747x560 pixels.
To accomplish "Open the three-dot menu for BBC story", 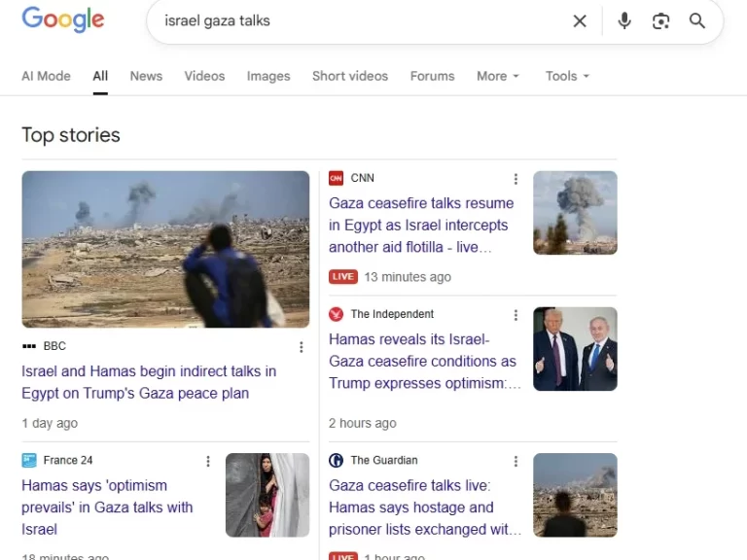I will (302, 347).
